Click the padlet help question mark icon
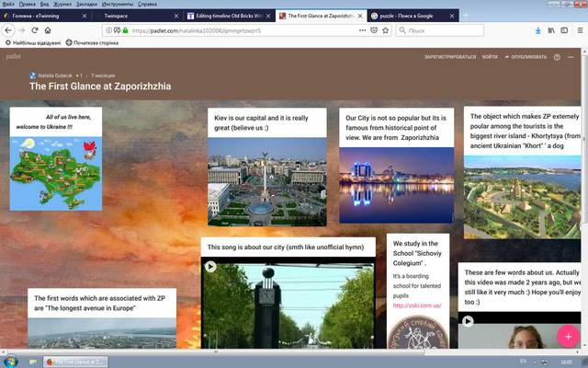The image size is (588, 368). 558,57
